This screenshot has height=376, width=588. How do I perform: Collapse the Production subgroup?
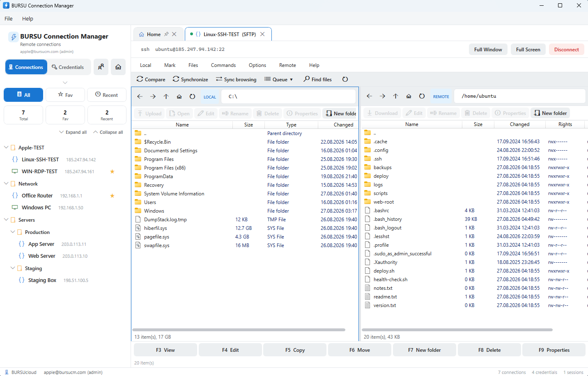[x=13, y=232]
